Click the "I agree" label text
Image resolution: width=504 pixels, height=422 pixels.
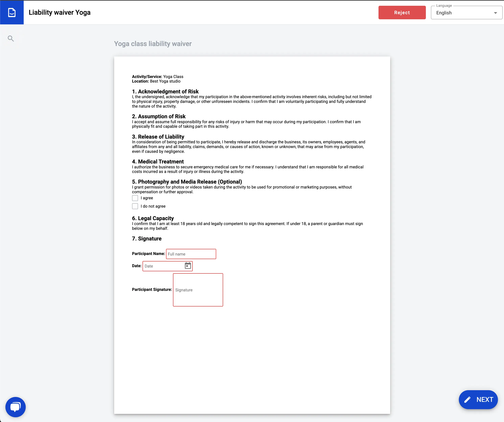click(x=147, y=198)
